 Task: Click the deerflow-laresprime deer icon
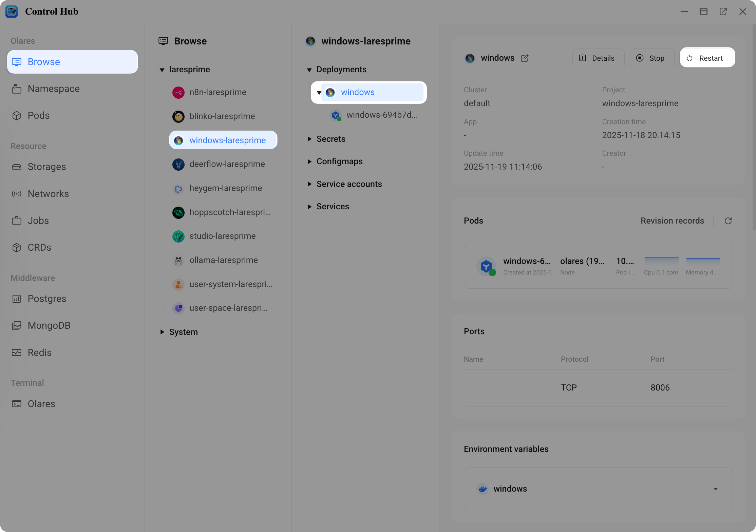178,164
